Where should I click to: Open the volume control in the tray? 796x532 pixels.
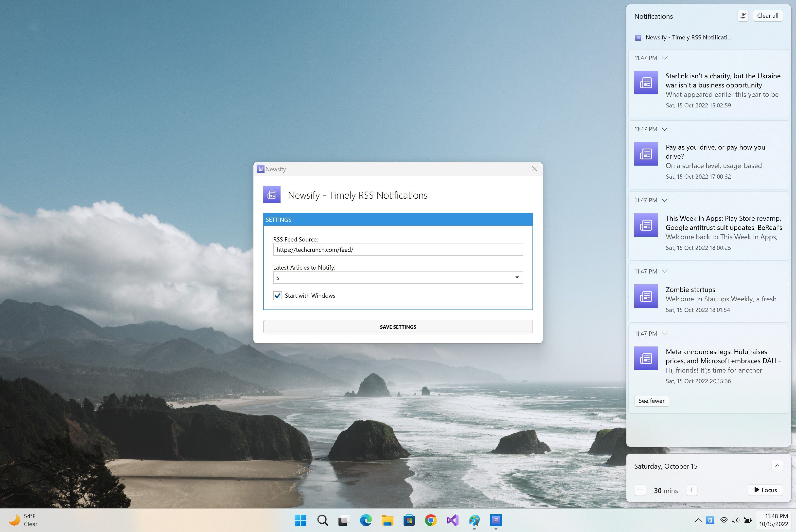(x=735, y=520)
